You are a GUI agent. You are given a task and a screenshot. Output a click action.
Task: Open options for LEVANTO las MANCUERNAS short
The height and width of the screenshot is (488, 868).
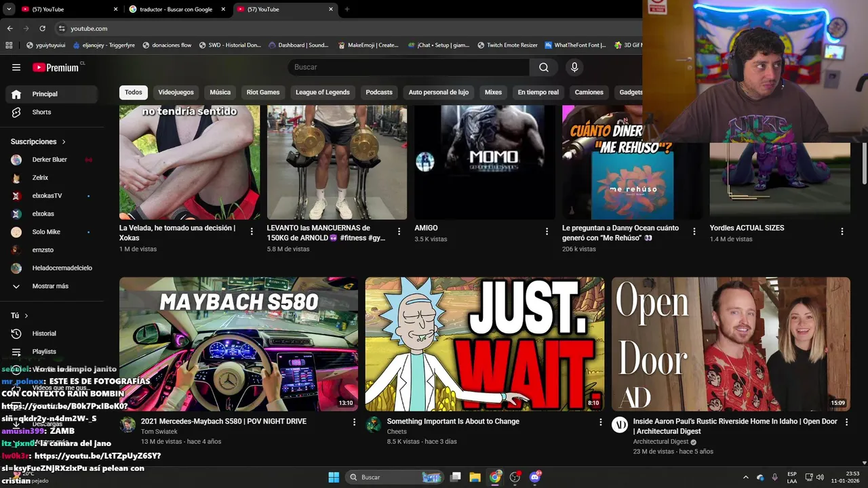point(399,232)
